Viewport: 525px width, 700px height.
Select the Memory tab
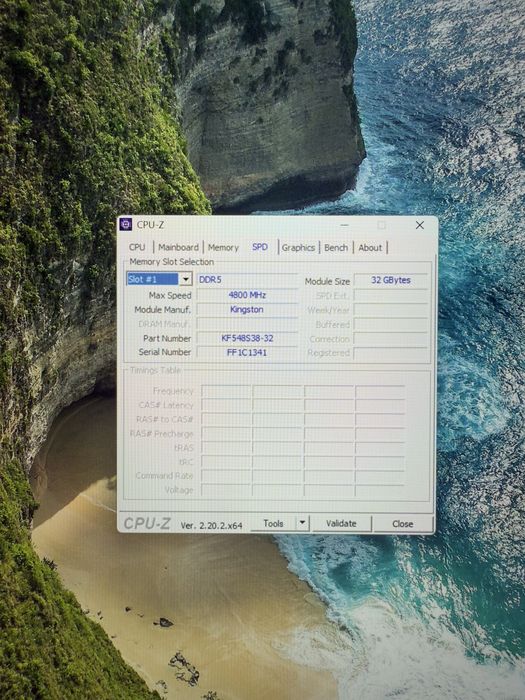pos(223,247)
